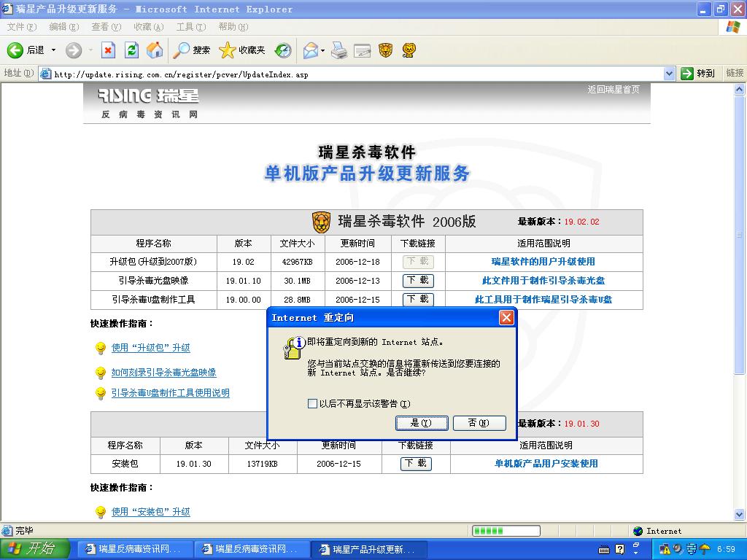Download the 安装包 19.01.30

(x=416, y=463)
